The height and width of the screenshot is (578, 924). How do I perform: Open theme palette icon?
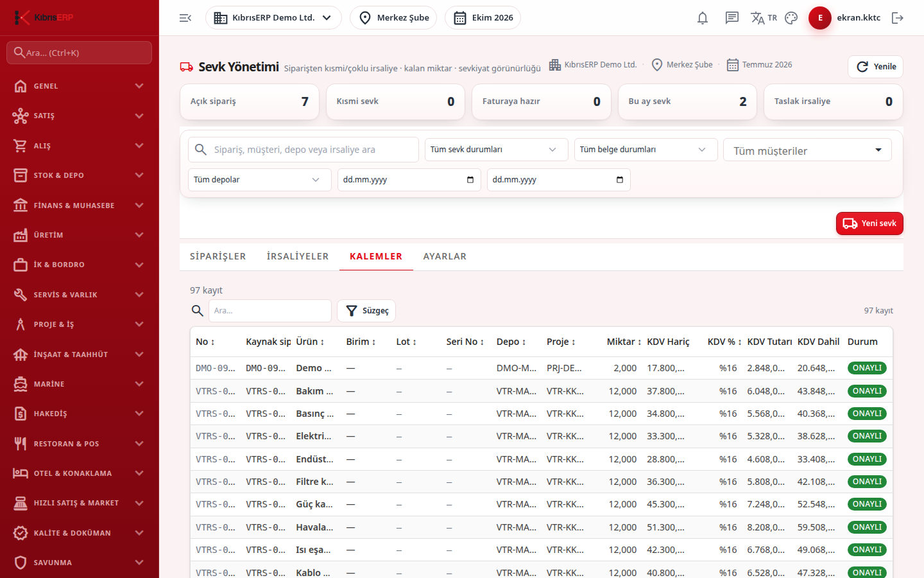pyautogui.click(x=791, y=18)
